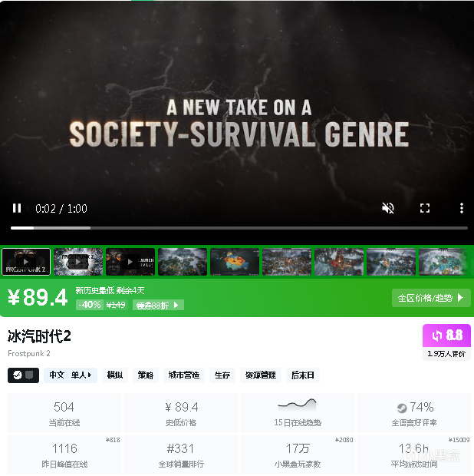Select first Frostpunk 2 trailer thumbnail
The height and width of the screenshot is (476, 474).
[x=26, y=262]
